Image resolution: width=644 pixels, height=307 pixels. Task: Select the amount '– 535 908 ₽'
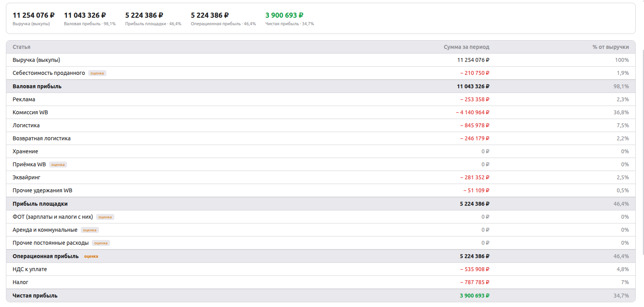pyautogui.click(x=475, y=269)
